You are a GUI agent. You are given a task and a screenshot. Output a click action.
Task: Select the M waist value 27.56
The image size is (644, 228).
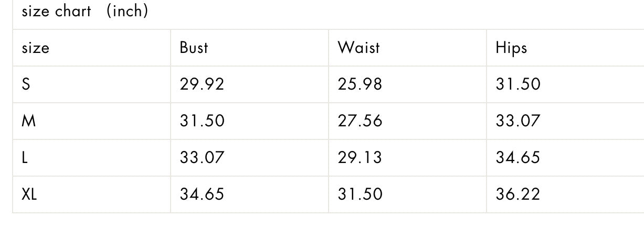pos(360,121)
